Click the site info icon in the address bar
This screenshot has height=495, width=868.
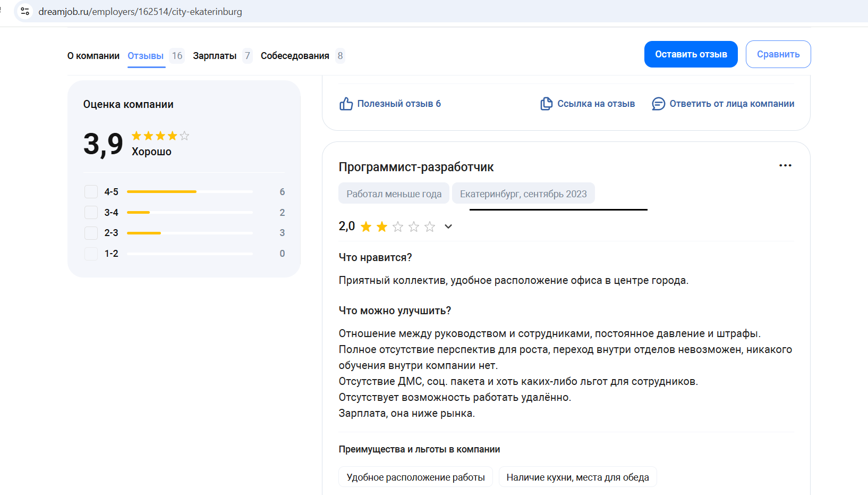[25, 11]
